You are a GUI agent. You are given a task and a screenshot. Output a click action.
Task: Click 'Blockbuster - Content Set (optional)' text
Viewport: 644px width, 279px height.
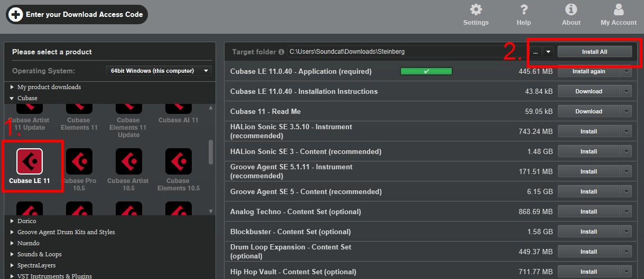click(x=290, y=232)
